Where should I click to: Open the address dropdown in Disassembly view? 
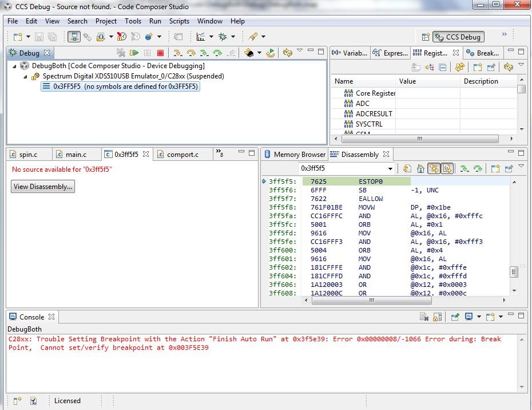(391, 169)
